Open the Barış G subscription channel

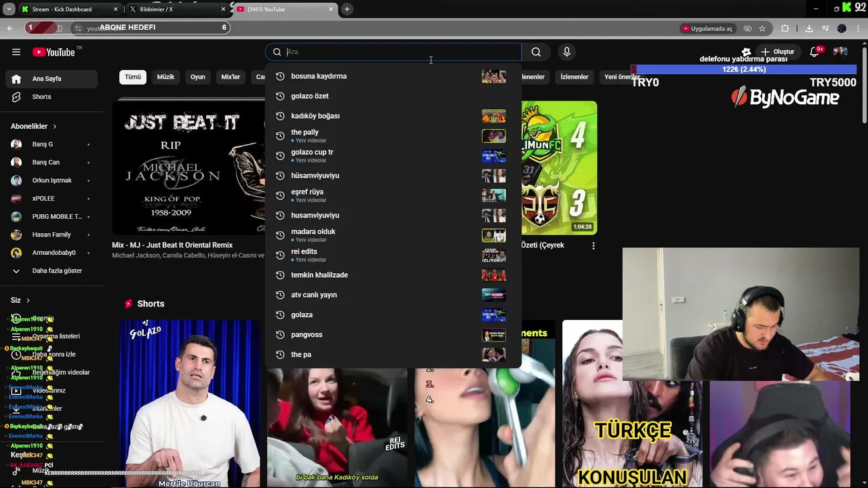click(52, 144)
